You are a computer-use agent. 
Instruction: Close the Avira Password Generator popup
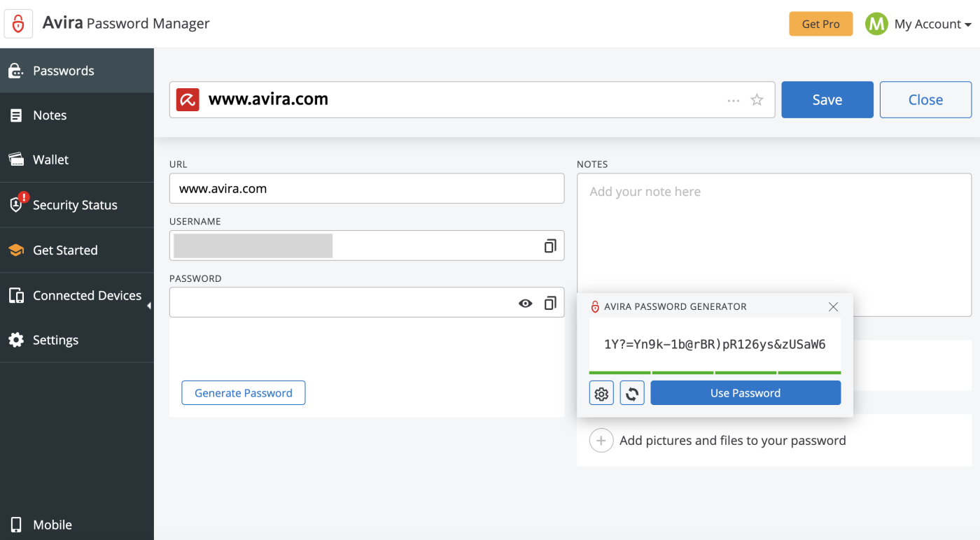833,306
